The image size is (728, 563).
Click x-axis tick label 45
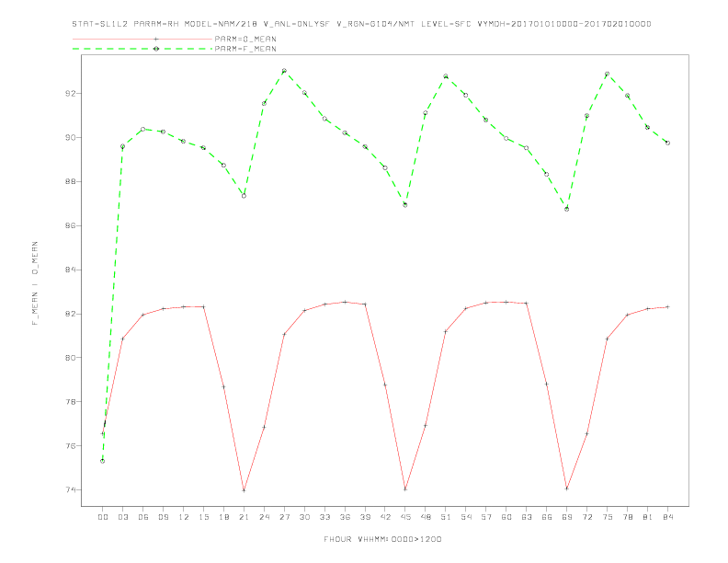405,517
